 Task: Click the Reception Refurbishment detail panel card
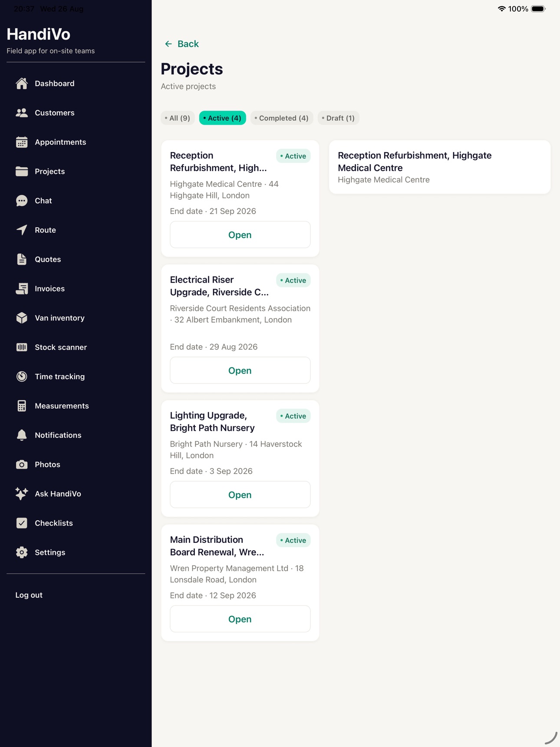click(440, 167)
